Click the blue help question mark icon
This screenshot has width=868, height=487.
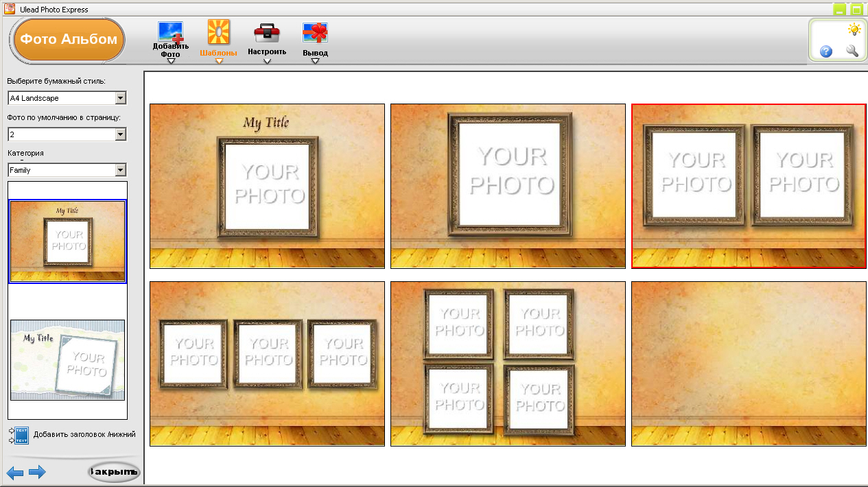(826, 51)
